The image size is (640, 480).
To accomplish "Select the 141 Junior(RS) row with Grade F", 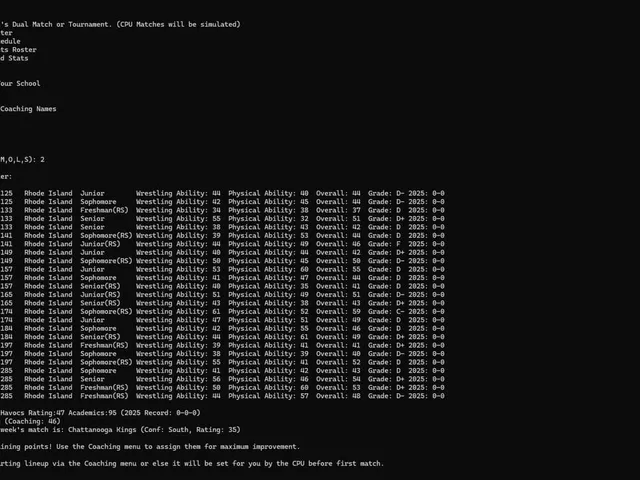I will 222,244.
